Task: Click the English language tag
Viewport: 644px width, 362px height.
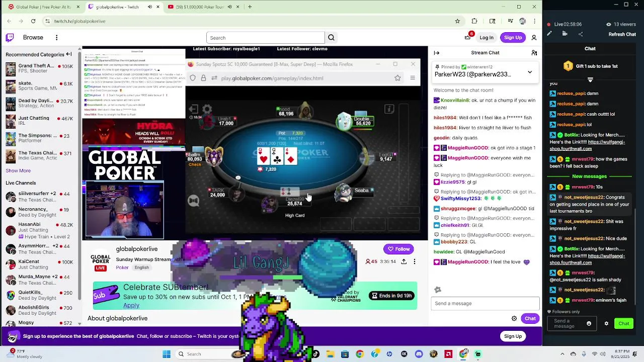Action: coord(141,267)
